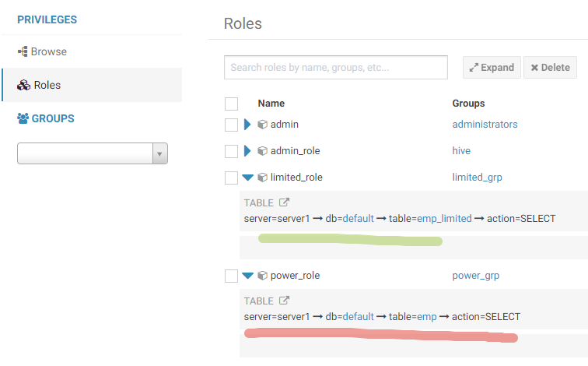Screen dimensions: 588x366
Task: Click the cube icon beside admin_role
Action: click(x=262, y=151)
